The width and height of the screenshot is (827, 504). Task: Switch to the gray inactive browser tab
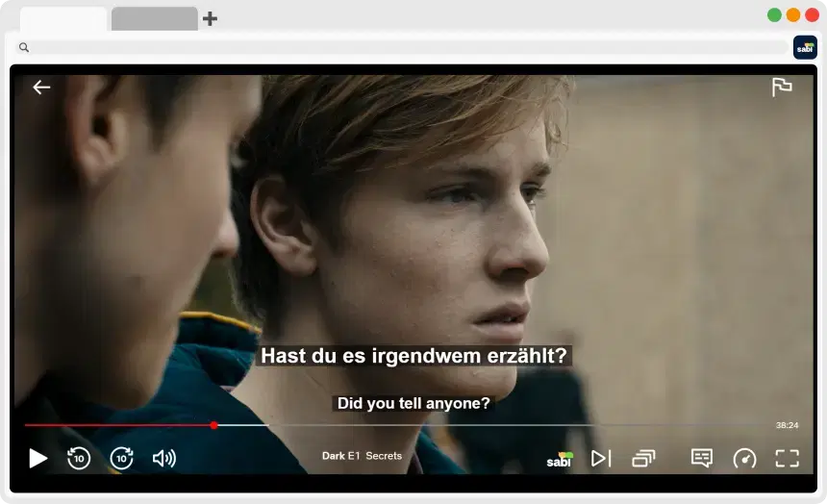point(155,18)
